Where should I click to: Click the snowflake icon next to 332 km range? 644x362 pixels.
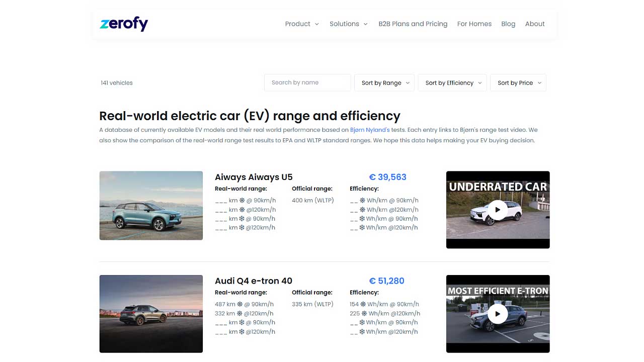pyautogui.click(x=239, y=313)
